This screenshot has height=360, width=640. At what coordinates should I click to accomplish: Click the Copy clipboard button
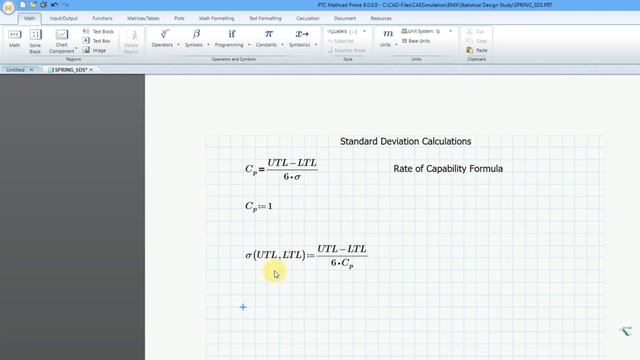(477, 41)
